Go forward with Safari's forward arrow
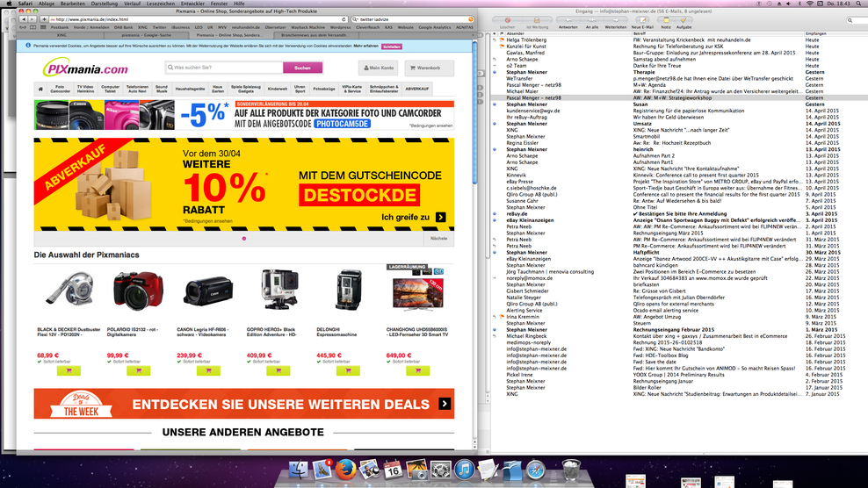Screen dimensions: 868x488 pyautogui.click(x=32, y=19)
